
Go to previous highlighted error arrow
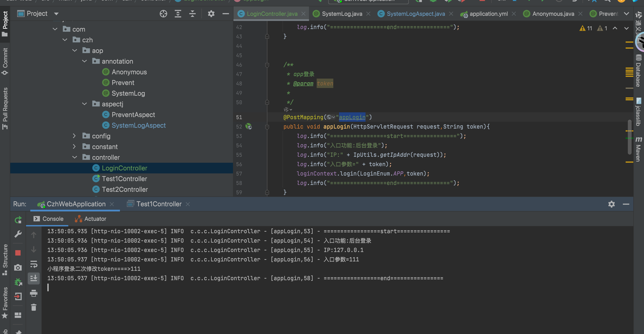615,28
